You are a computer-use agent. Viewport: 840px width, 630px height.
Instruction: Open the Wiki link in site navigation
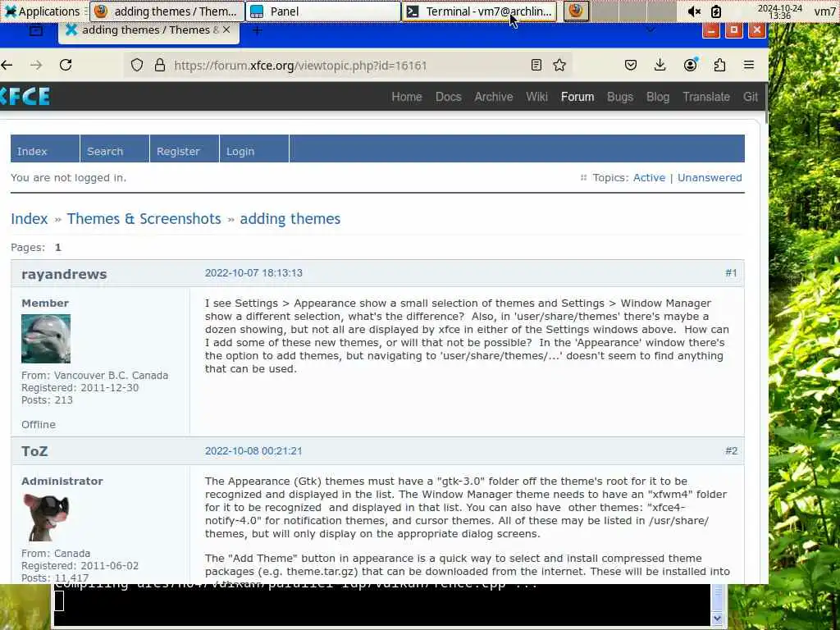pyautogui.click(x=536, y=97)
